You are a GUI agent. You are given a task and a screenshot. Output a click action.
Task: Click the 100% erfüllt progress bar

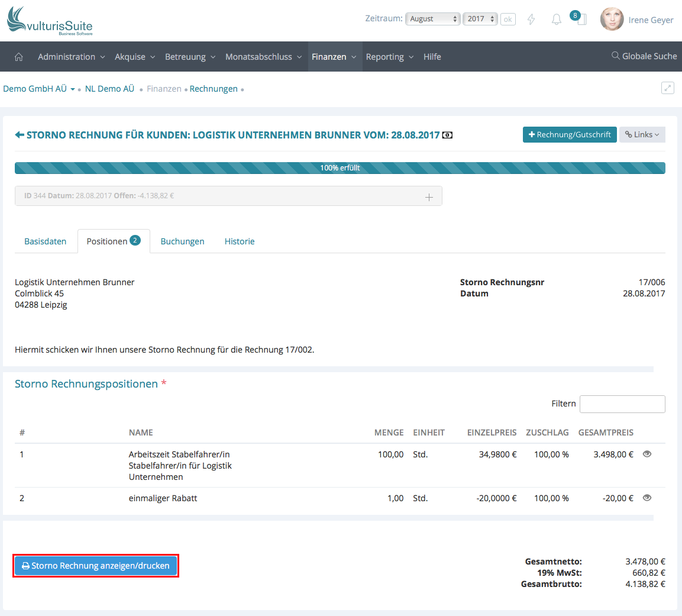(x=340, y=168)
